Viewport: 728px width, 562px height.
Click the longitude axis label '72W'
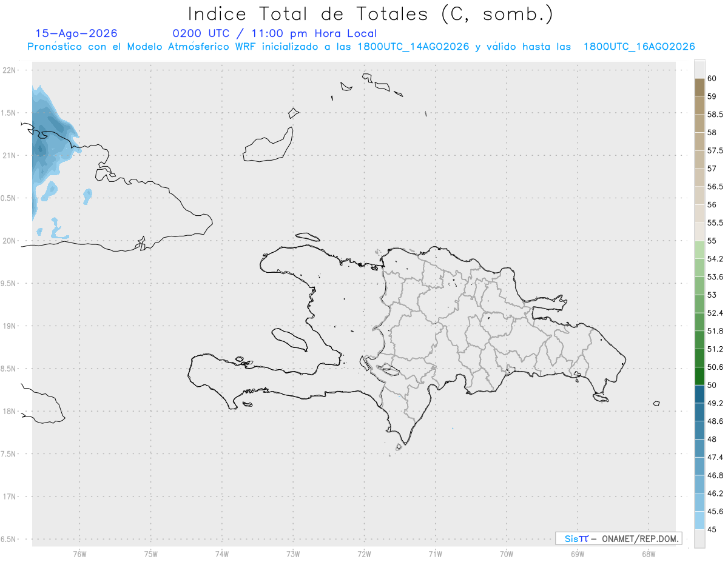(364, 554)
